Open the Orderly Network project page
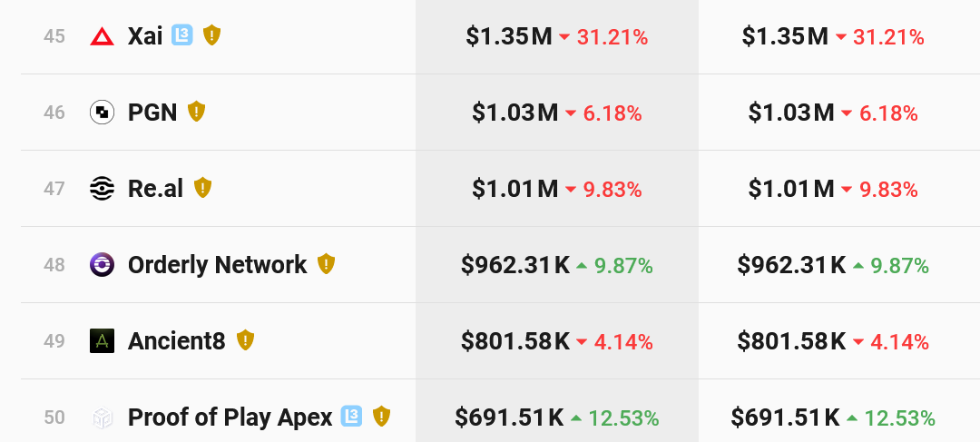Viewport: 980px width, 442px height. click(x=218, y=265)
